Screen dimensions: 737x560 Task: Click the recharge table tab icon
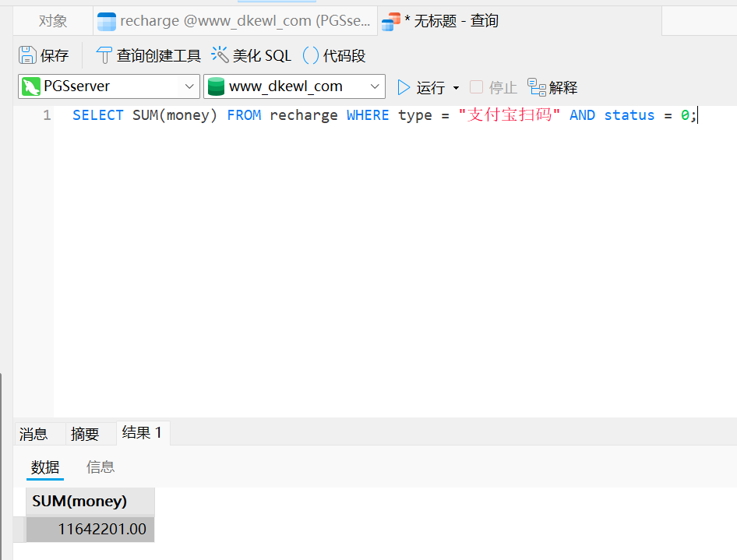coord(107,22)
